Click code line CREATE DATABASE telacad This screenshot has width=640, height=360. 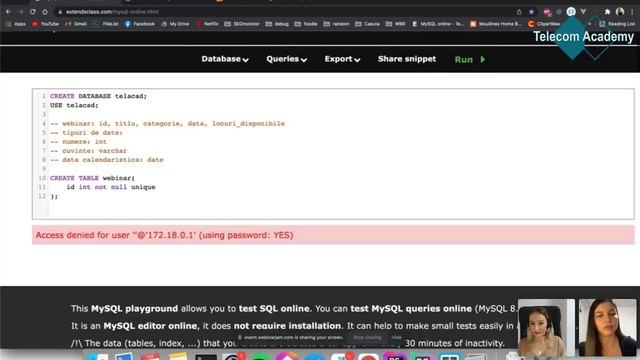98,96
